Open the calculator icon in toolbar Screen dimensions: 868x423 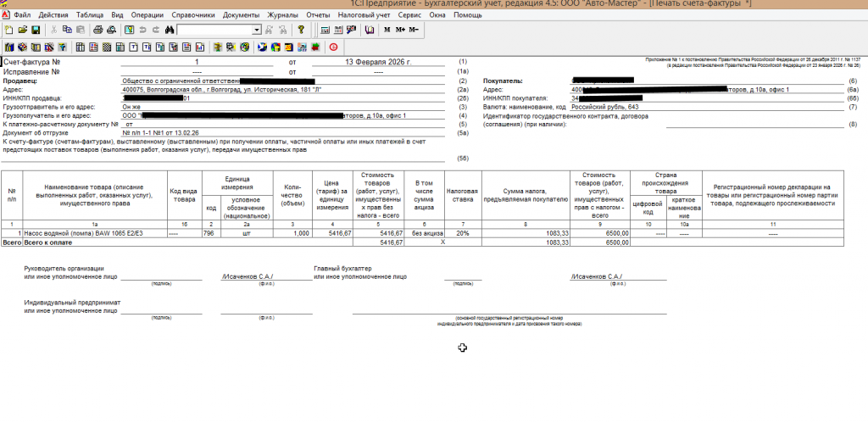(x=325, y=30)
